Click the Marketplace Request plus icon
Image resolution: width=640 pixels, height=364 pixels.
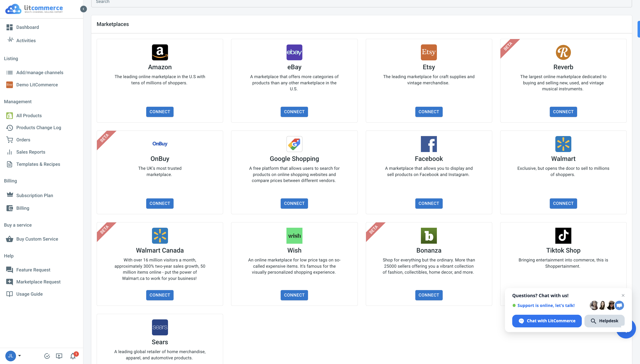click(x=10, y=282)
